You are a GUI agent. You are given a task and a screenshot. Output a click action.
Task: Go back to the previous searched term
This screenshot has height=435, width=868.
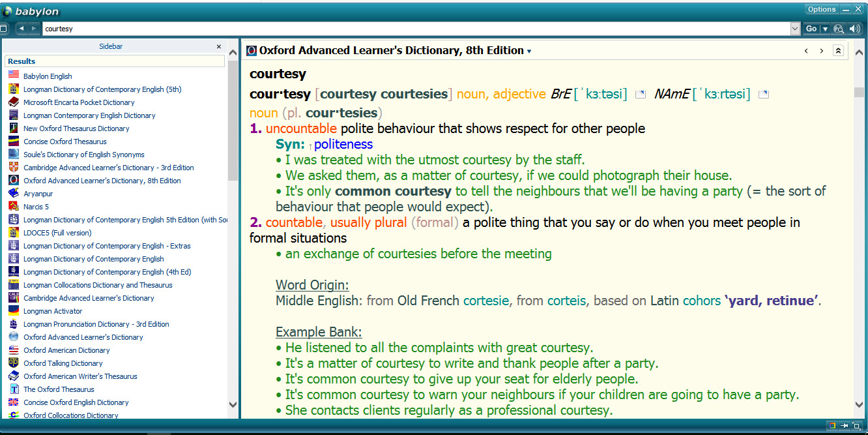(x=22, y=29)
